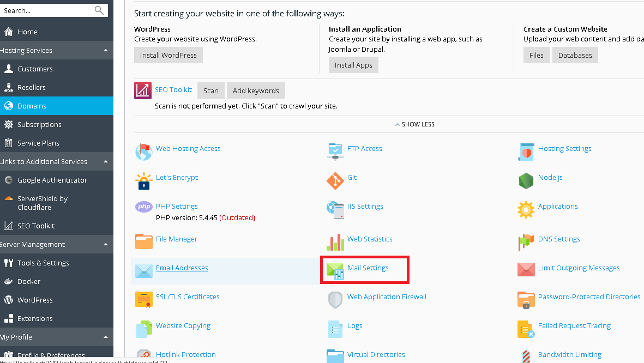The height and width of the screenshot is (363, 644).
Task: Collapse the Hosting Services sidebar section
Action: tap(105, 51)
